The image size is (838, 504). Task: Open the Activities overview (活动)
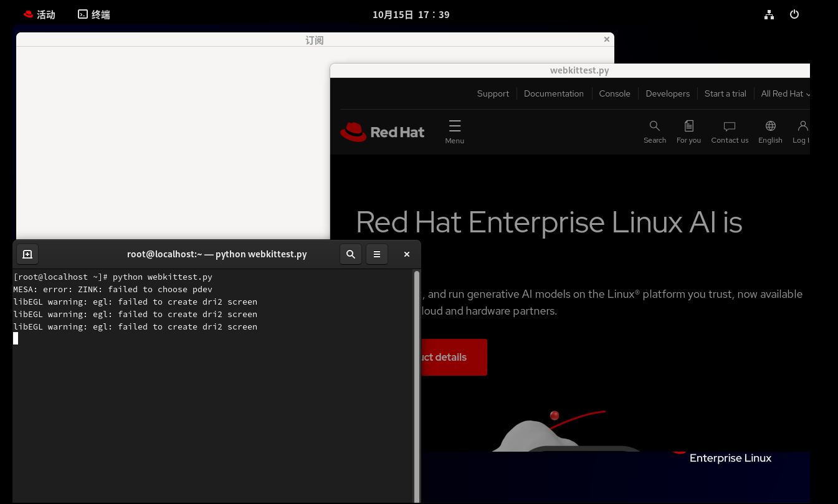pyautogui.click(x=39, y=14)
